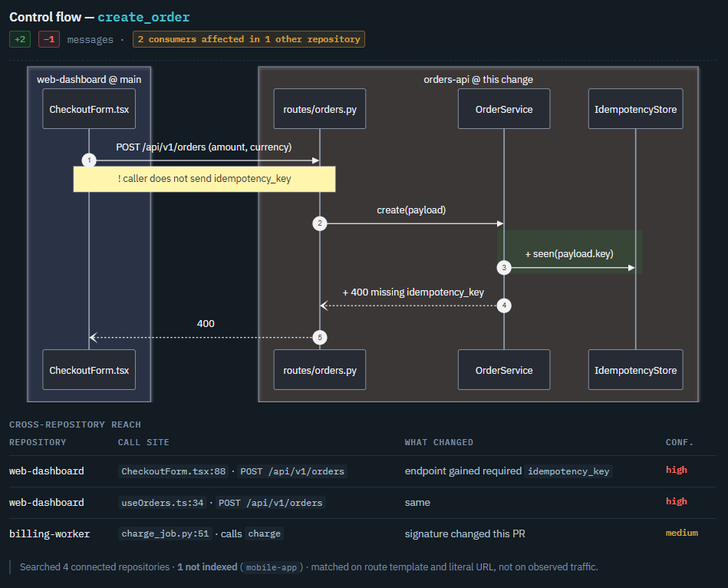This screenshot has height=588, width=728.
Task: Click the CROSS-REPOSITORY REACH section heading
Action: (x=75, y=424)
